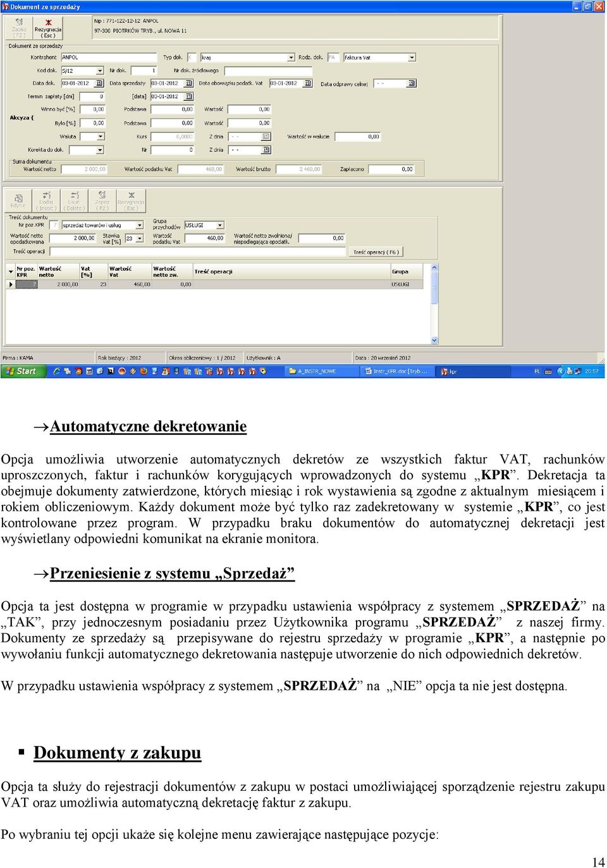
Task: Click the Windows Start button
Action: [23, 371]
